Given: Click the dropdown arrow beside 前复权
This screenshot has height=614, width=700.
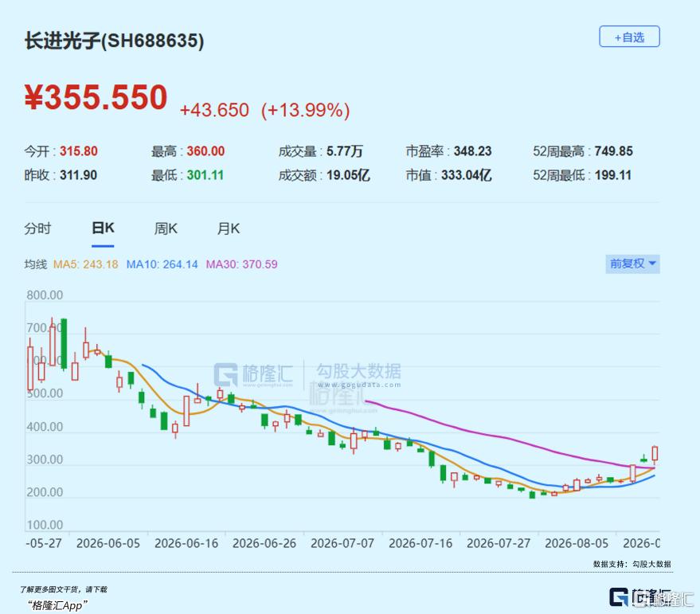Looking at the screenshot, I should (x=651, y=264).
